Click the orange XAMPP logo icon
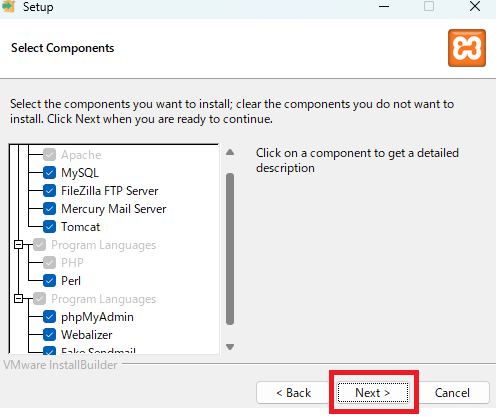 (467, 48)
